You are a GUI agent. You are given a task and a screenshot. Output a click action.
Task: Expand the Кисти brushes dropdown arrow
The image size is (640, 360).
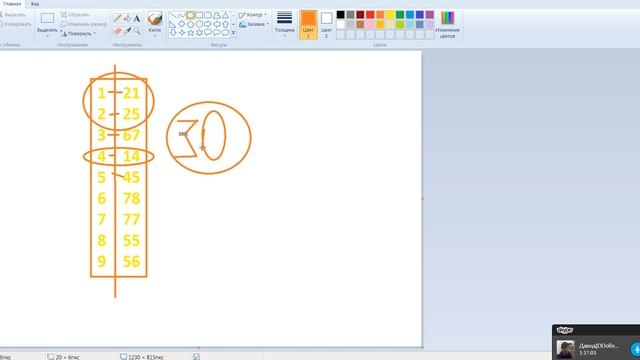coord(155,36)
